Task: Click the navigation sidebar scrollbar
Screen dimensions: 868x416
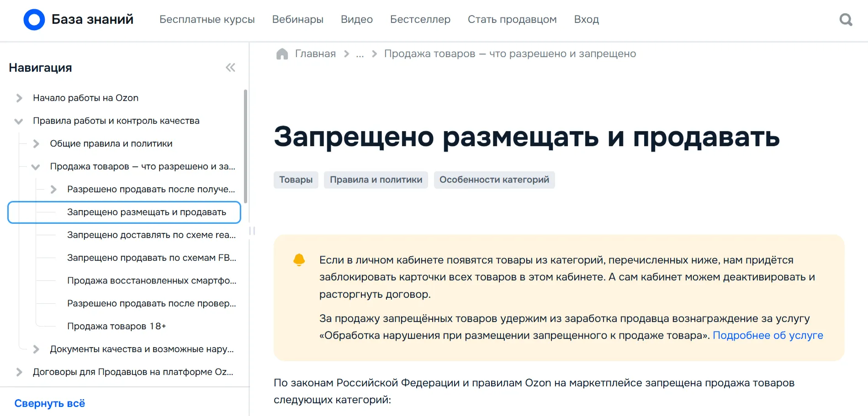Action: (246, 146)
